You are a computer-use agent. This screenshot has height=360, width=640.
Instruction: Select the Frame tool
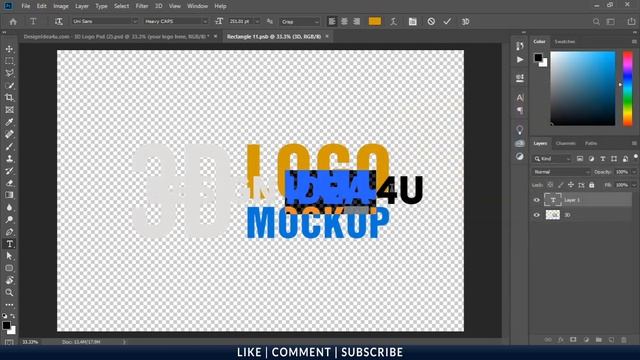pyautogui.click(x=9, y=110)
